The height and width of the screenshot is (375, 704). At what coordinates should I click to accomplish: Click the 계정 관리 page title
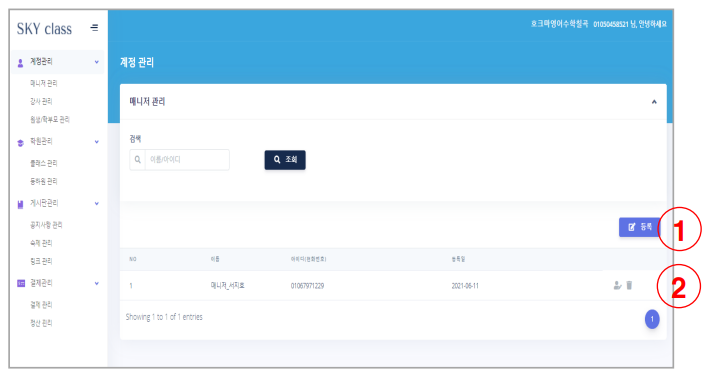coord(137,62)
